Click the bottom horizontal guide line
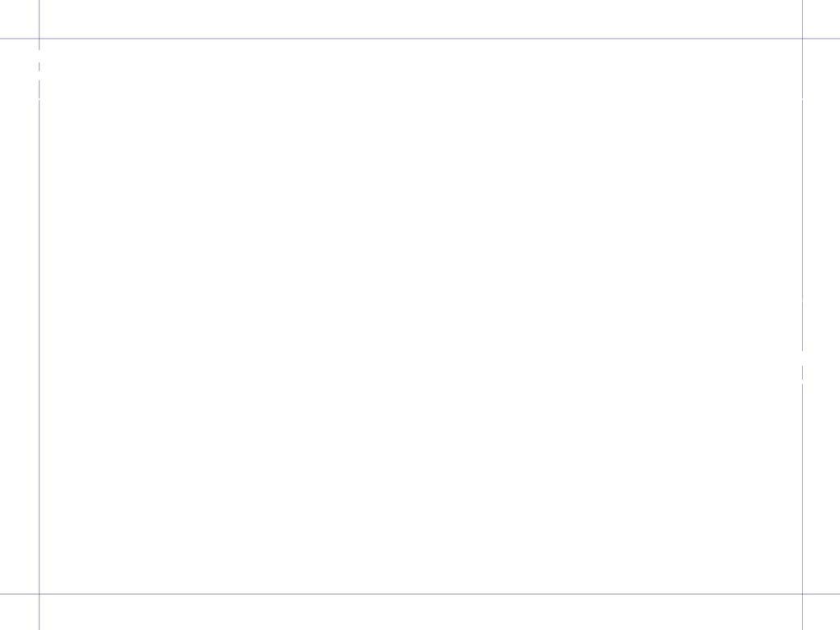 (420, 594)
